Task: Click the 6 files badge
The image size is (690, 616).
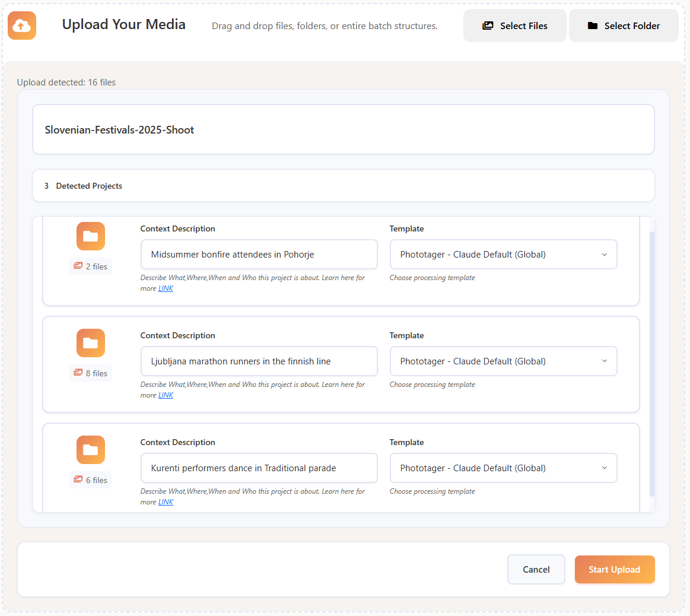Action: click(x=90, y=480)
